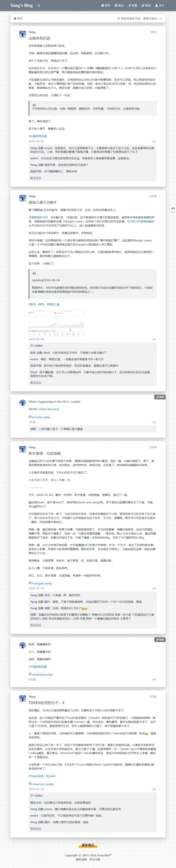Open the mxzbniok.webp image link
The width and height of the screenshot is (176, 868).
click(x=40, y=675)
